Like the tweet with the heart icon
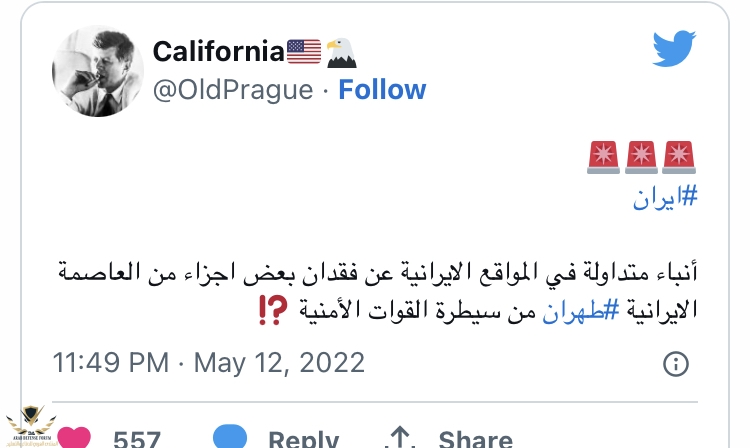750x448 pixels. pos(74,438)
